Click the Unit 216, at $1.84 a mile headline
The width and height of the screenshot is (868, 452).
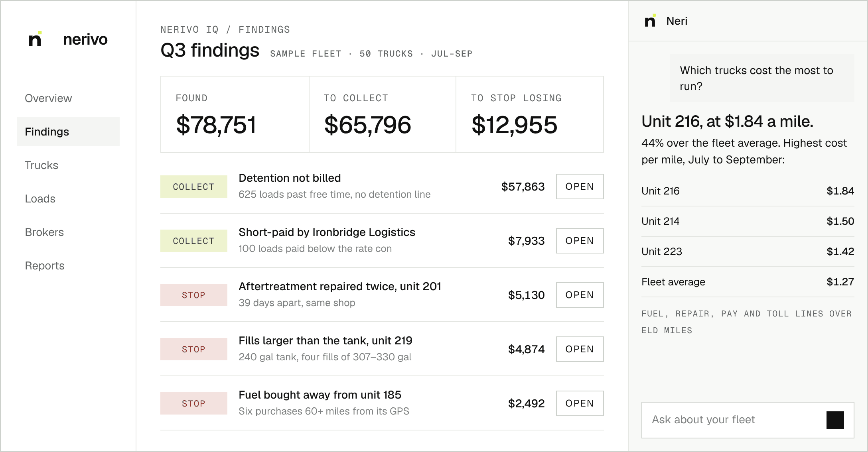click(727, 121)
